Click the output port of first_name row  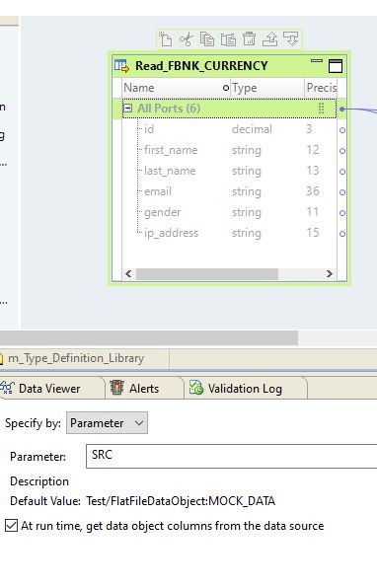coord(342,150)
